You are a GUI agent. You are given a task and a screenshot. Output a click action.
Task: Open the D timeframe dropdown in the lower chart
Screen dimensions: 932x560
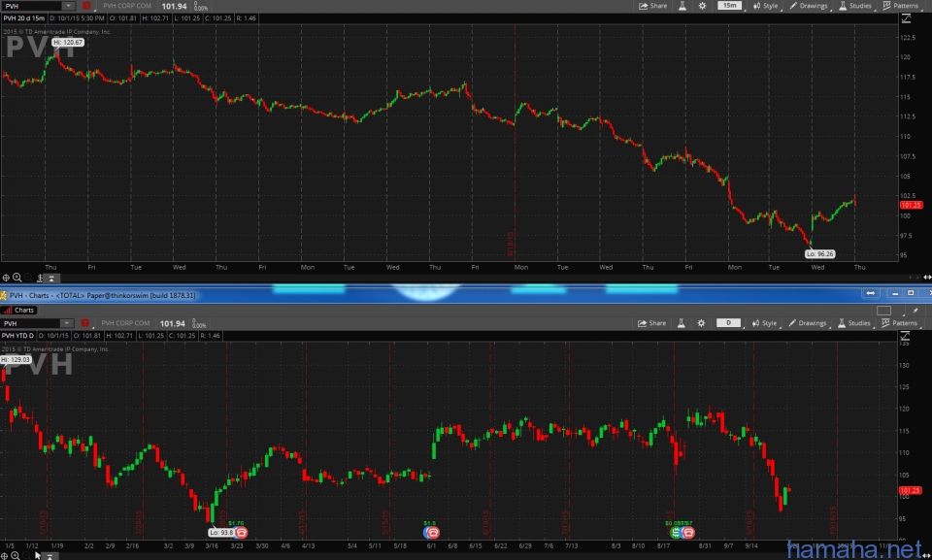coord(729,323)
